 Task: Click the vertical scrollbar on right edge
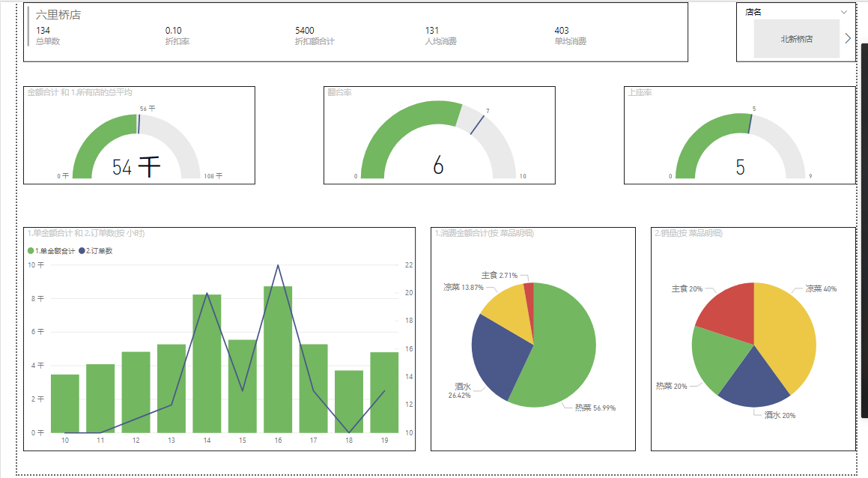point(864,230)
